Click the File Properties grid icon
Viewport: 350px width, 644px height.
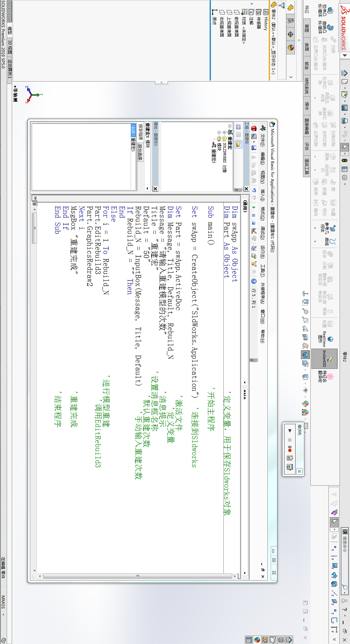click(344, 169)
